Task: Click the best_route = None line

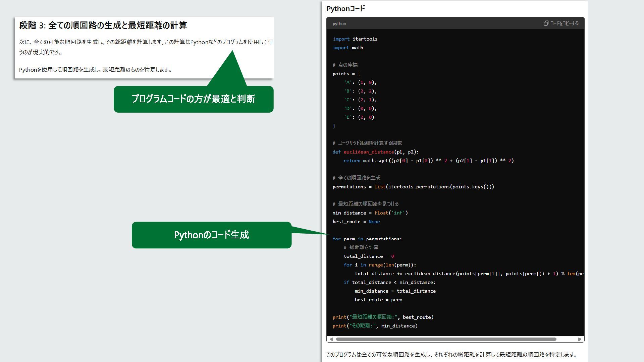Action: 356,222
